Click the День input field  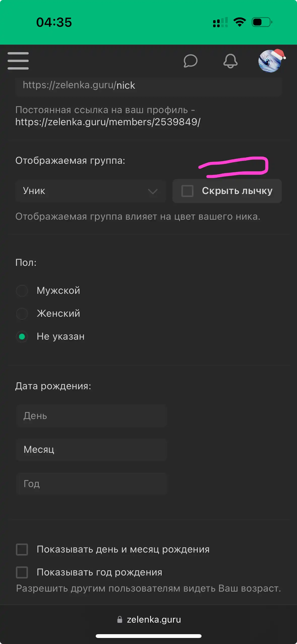click(92, 416)
